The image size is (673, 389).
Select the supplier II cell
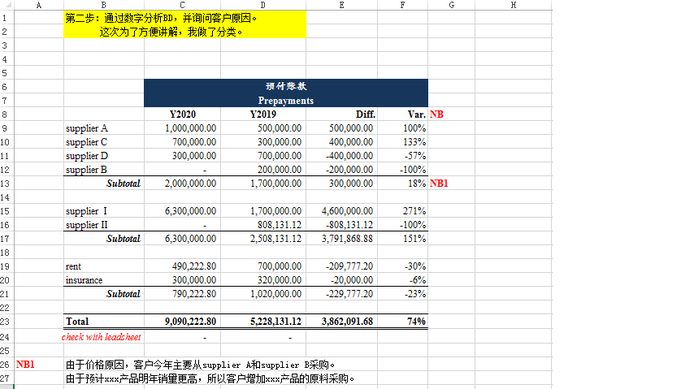tap(104, 225)
